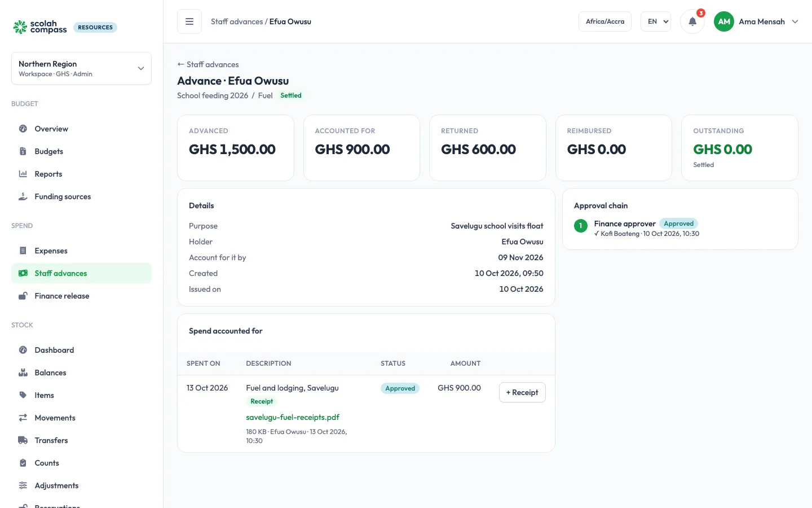Open the notifications bell
Viewport: 812px width, 508px height.
click(x=692, y=21)
